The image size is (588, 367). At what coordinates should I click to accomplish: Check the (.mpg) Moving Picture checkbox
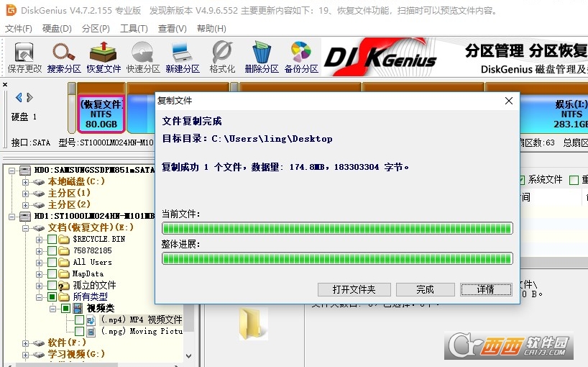coord(79,331)
